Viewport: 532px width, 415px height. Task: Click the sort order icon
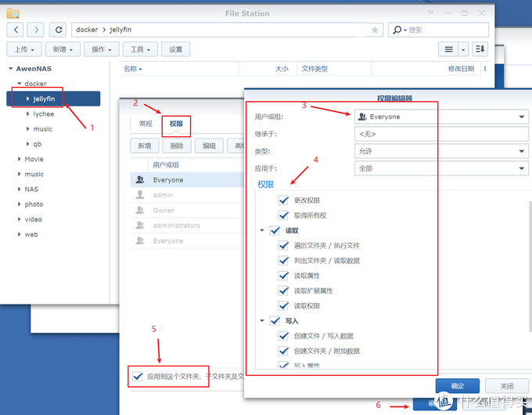(480, 49)
